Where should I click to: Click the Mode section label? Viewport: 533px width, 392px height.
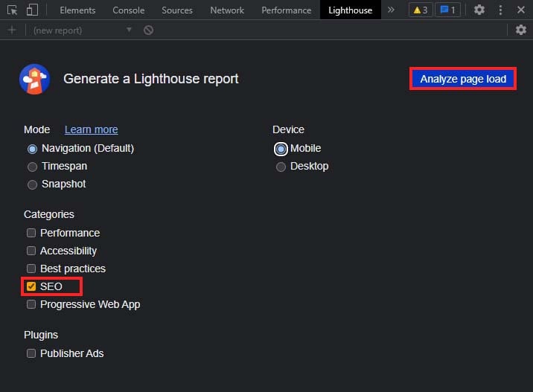point(36,129)
